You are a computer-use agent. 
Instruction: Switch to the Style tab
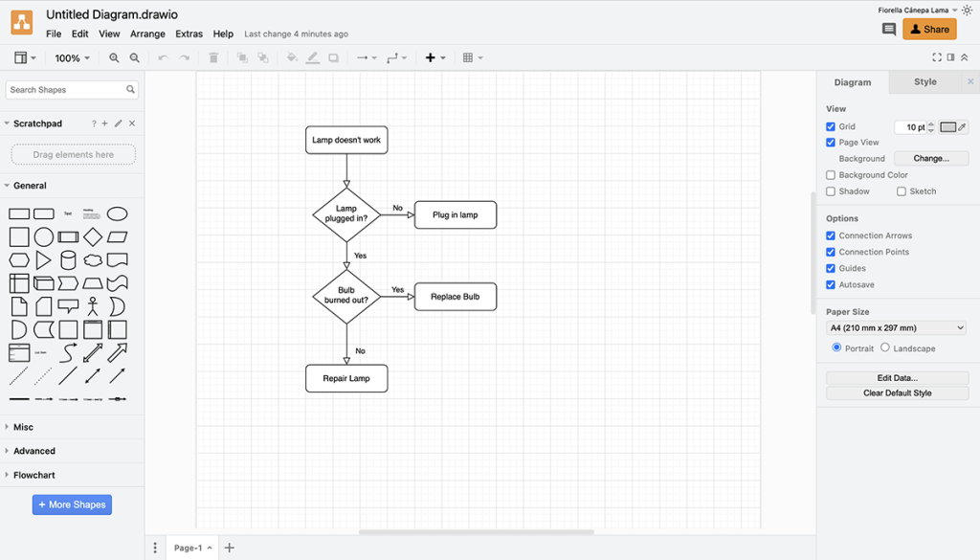tap(924, 81)
